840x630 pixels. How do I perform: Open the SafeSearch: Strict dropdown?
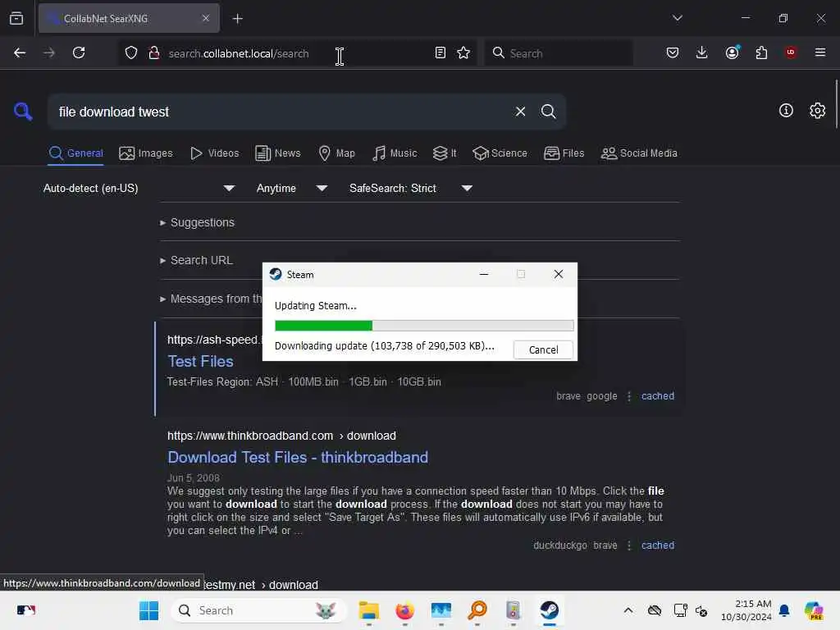click(x=411, y=188)
